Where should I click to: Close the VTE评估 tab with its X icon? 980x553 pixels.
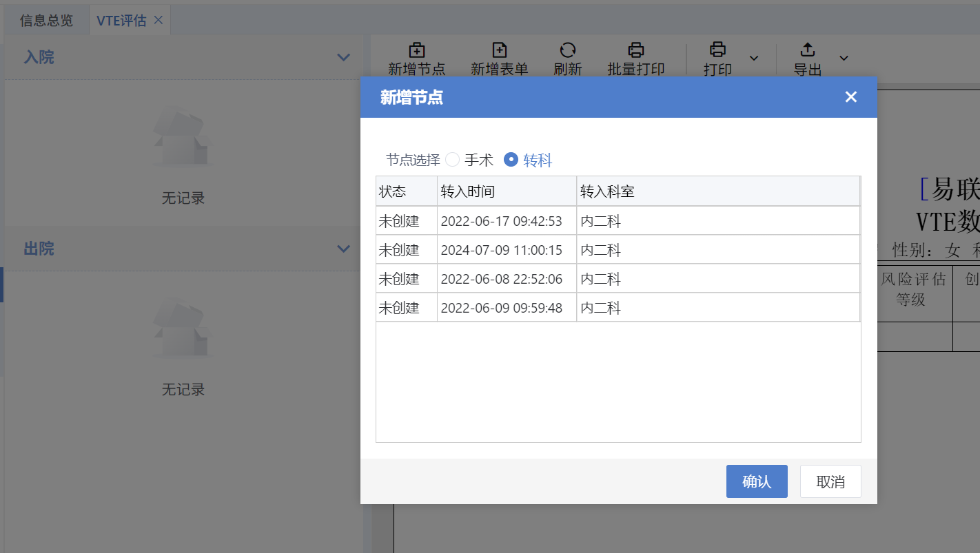[x=159, y=20]
